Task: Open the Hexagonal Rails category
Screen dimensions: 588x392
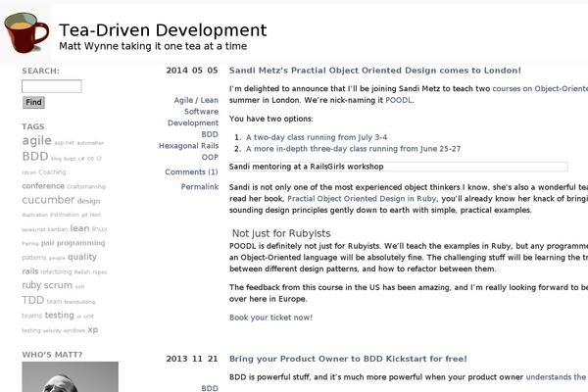Action: (188, 146)
